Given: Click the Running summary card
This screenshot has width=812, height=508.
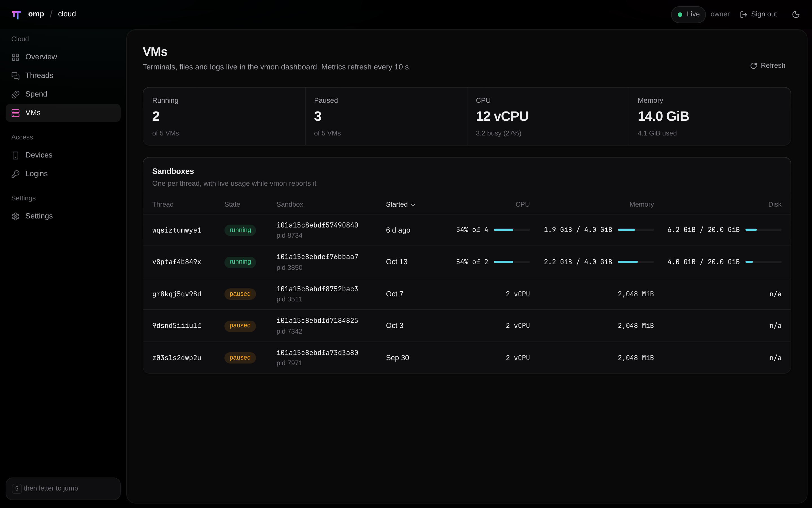Looking at the screenshot, I should (x=224, y=116).
